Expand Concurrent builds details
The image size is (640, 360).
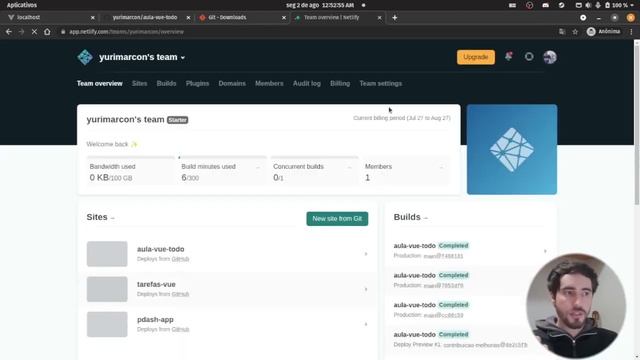(x=349, y=167)
